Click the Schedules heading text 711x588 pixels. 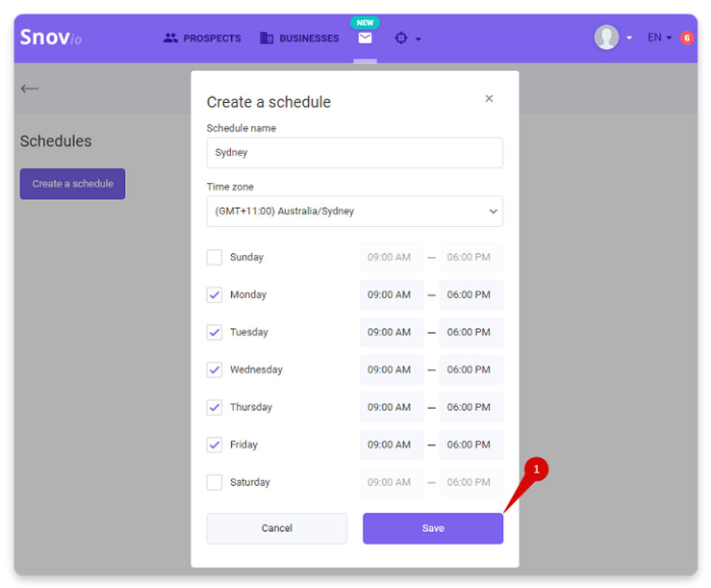[x=56, y=141]
